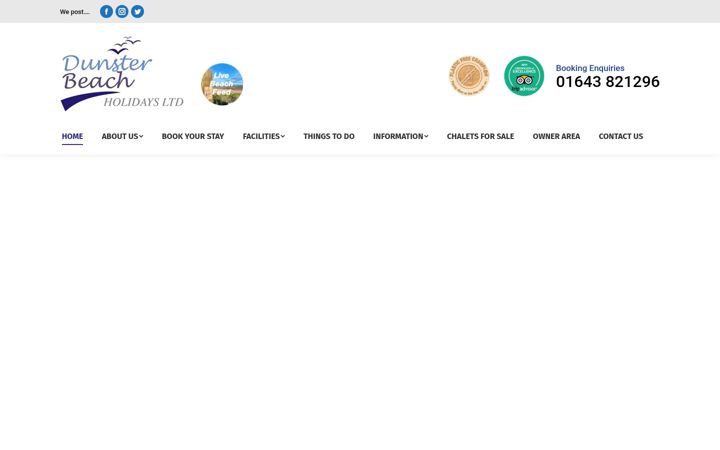Viewport: 720px width, 450px height.
Task: Open the Information menu
Action: pyautogui.click(x=400, y=136)
